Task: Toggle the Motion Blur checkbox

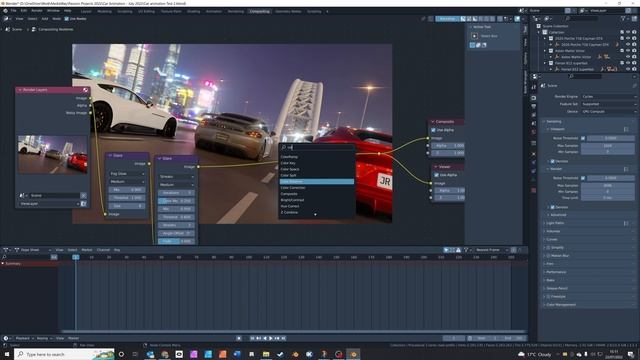Action: pyautogui.click(x=549, y=256)
